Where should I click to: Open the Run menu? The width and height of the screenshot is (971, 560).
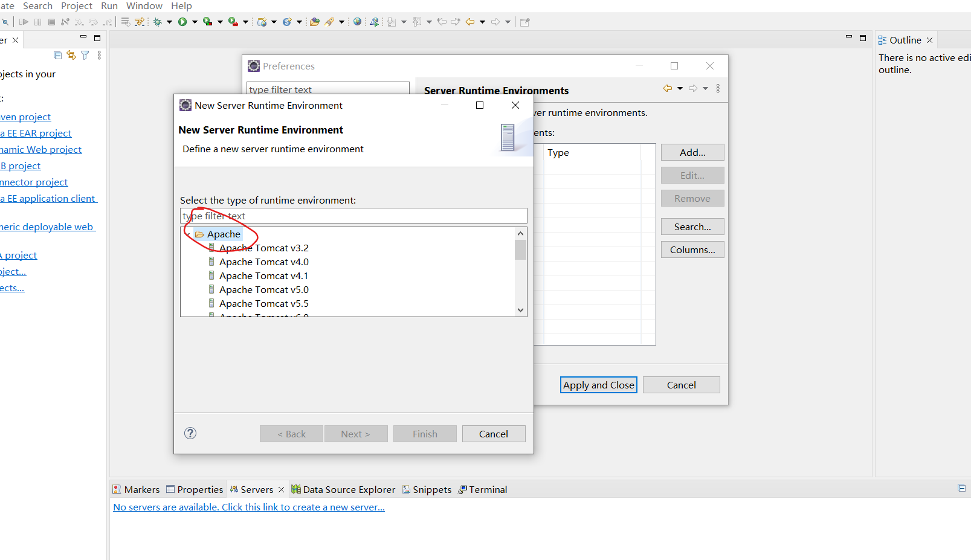pos(109,5)
